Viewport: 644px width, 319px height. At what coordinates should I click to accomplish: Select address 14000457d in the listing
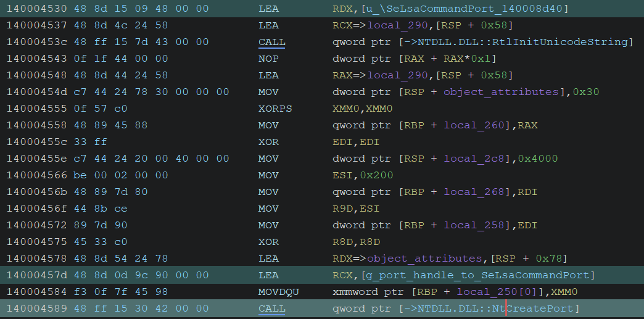(36, 275)
